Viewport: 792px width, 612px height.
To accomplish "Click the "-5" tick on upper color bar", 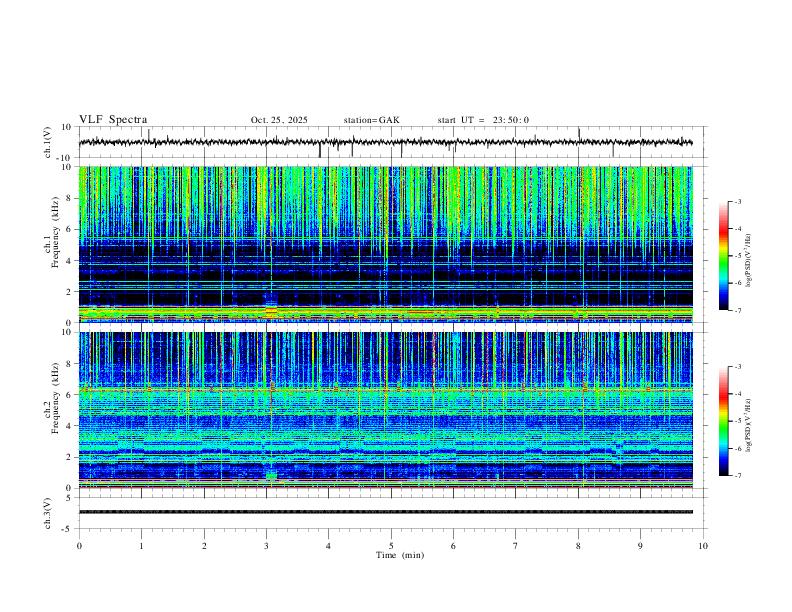I will [x=738, y=256].
